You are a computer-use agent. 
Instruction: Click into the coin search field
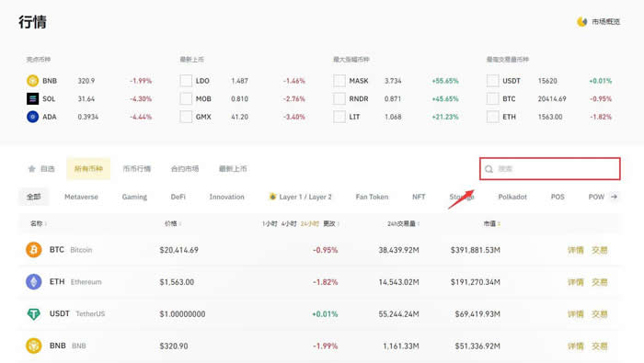[x=550, y=168]
